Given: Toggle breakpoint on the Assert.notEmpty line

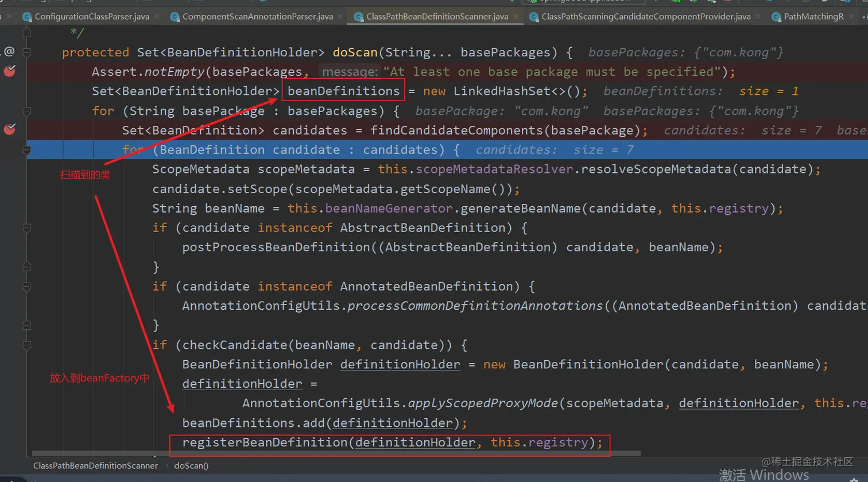Looking at the screenshot, I should pyautogui.click(x=10, y=71).
